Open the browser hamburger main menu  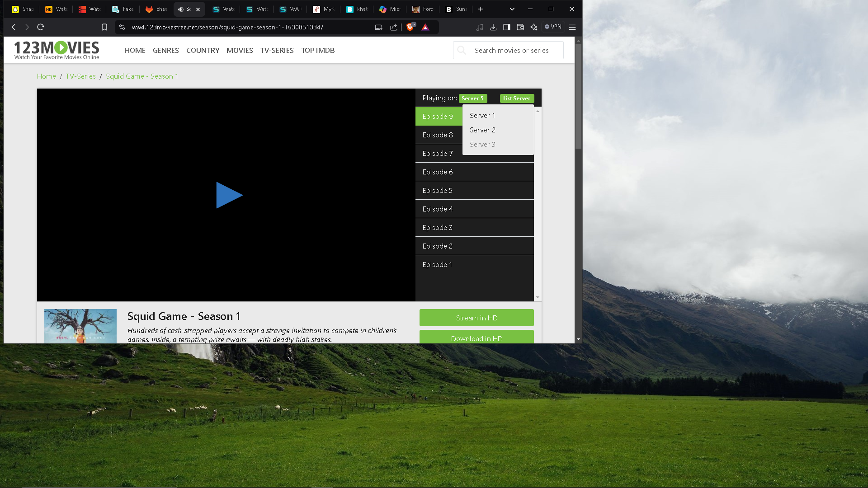pyautogui.click(x=572, y=27)
